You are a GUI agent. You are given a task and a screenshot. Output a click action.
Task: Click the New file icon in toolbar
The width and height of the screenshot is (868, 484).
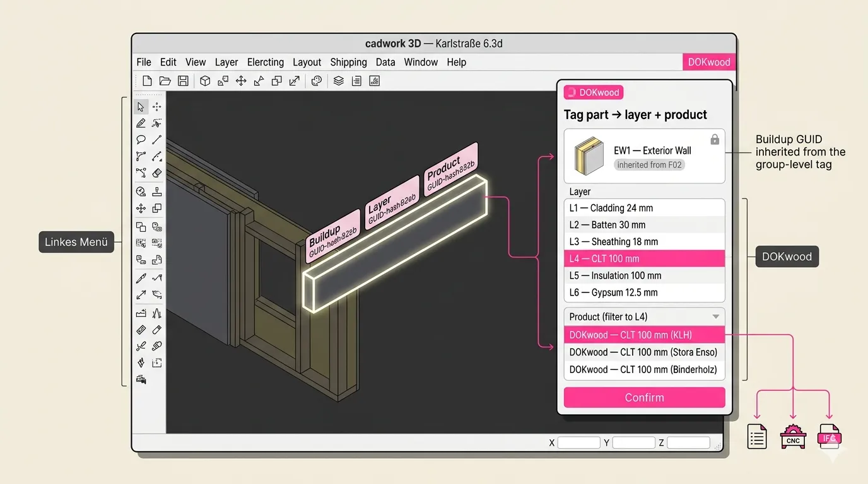(x=147, y=81)
